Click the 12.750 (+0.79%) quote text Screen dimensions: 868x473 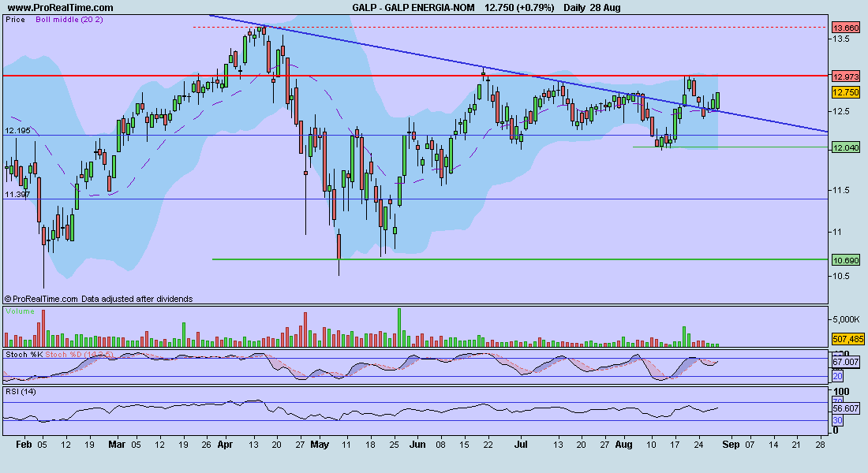pyautogui.click(x=519, y=8)
